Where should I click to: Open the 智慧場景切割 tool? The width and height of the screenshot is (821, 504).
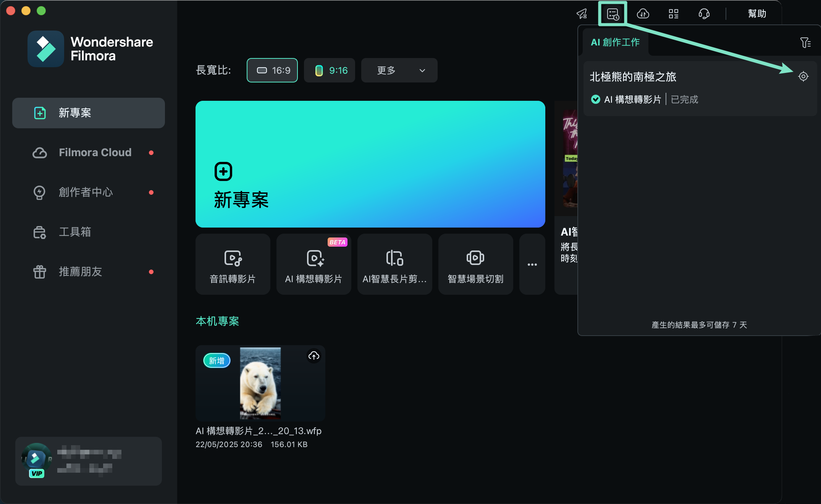pos(476,264)
